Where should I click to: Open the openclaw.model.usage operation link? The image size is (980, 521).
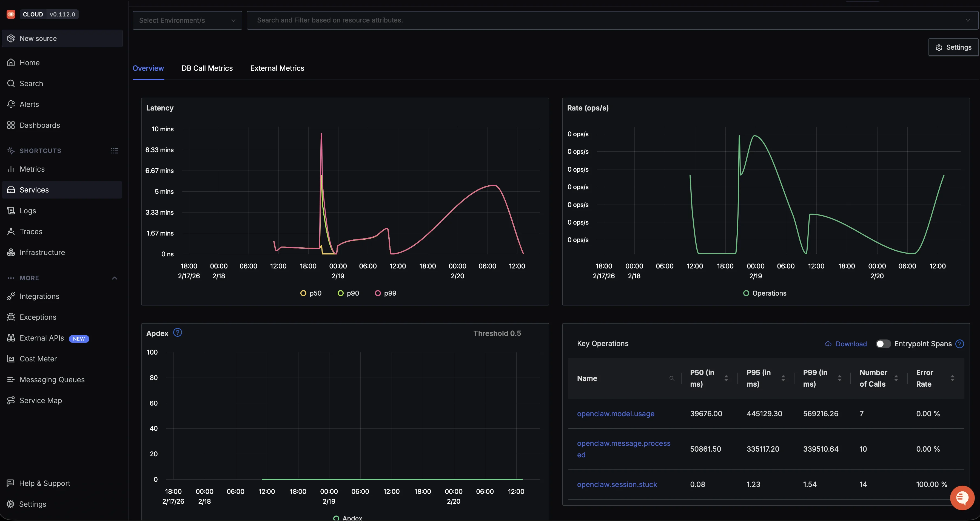(x=616, y=413)
